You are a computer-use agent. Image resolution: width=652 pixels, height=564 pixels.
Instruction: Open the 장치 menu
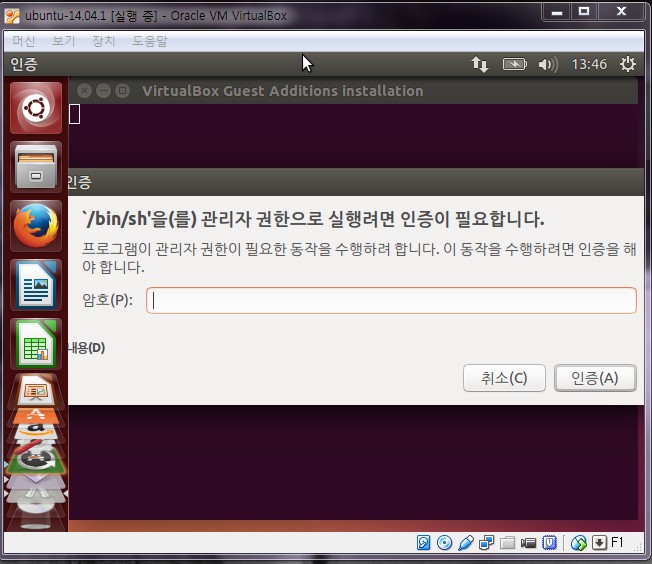[103, 41]
